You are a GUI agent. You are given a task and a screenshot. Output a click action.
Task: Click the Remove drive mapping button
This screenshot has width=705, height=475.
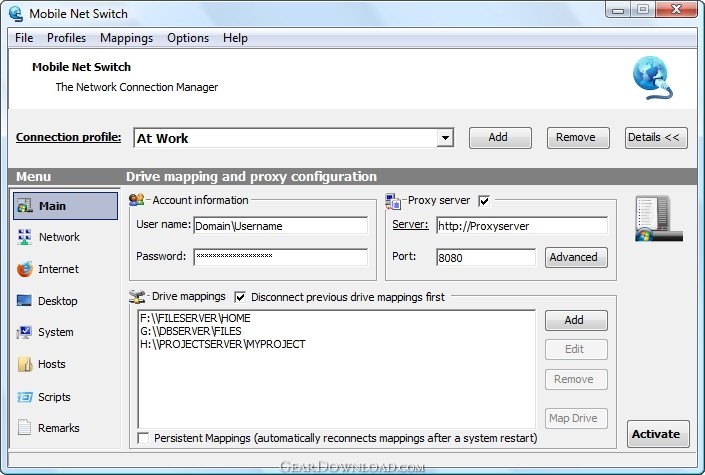(576, 380)
